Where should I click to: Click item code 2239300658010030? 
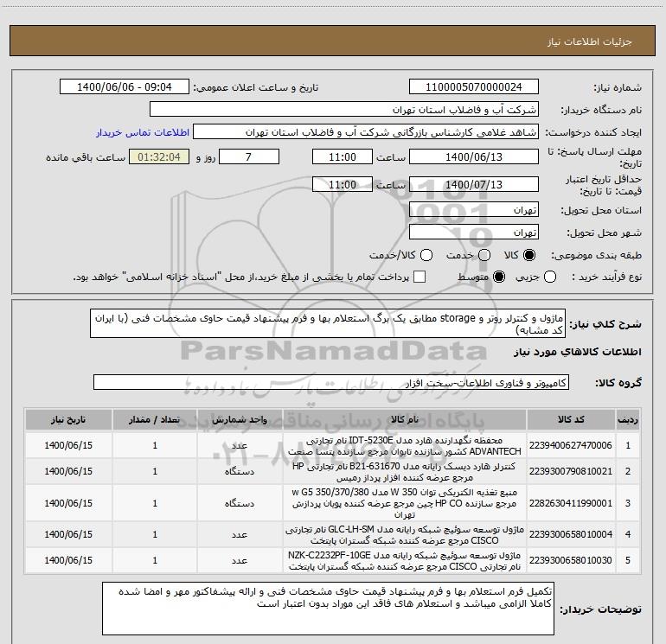pos(571,560)
